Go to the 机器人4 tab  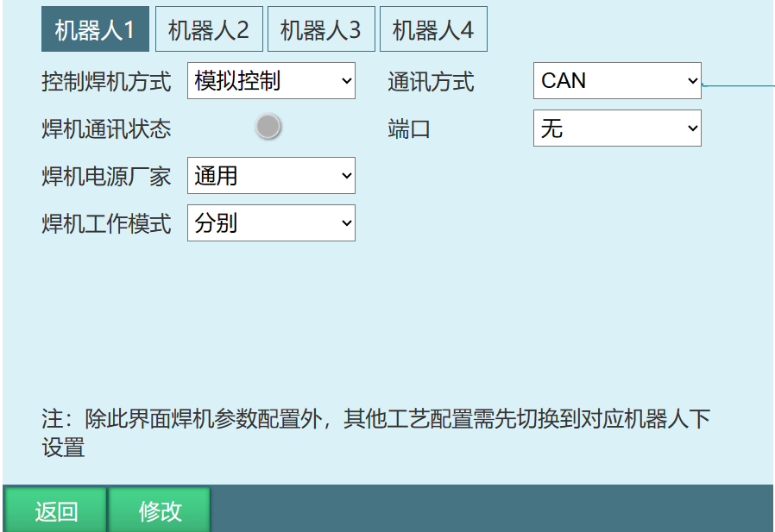(x=433, y=30)
